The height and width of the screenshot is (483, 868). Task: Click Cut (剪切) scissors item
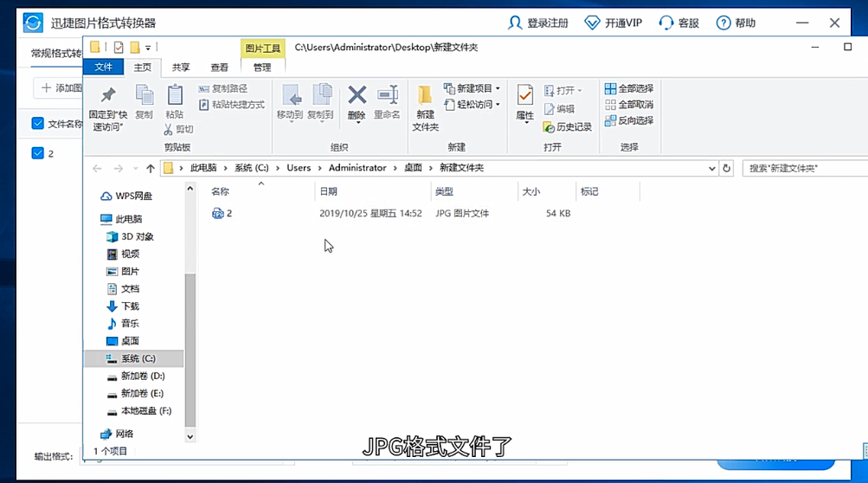pos(178,130)
